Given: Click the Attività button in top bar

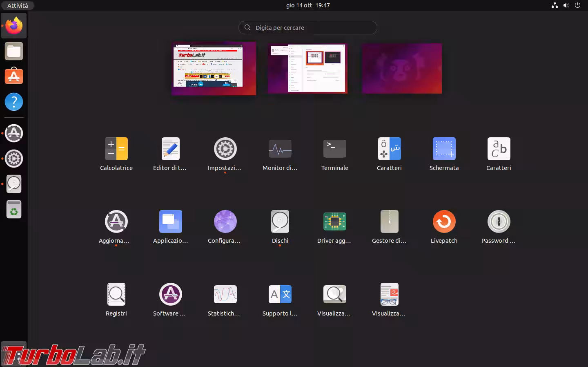Looking at the screenshot, I should (x=18, y=5).
